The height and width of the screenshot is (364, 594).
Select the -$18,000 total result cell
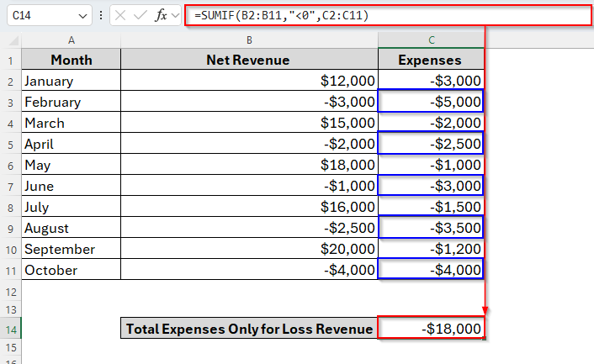coord(431,330)
